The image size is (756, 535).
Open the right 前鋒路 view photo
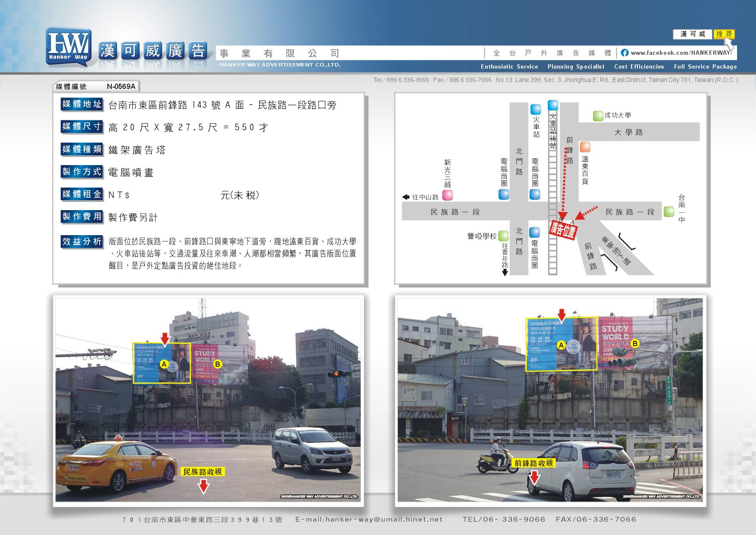click(x=550, y=400)
